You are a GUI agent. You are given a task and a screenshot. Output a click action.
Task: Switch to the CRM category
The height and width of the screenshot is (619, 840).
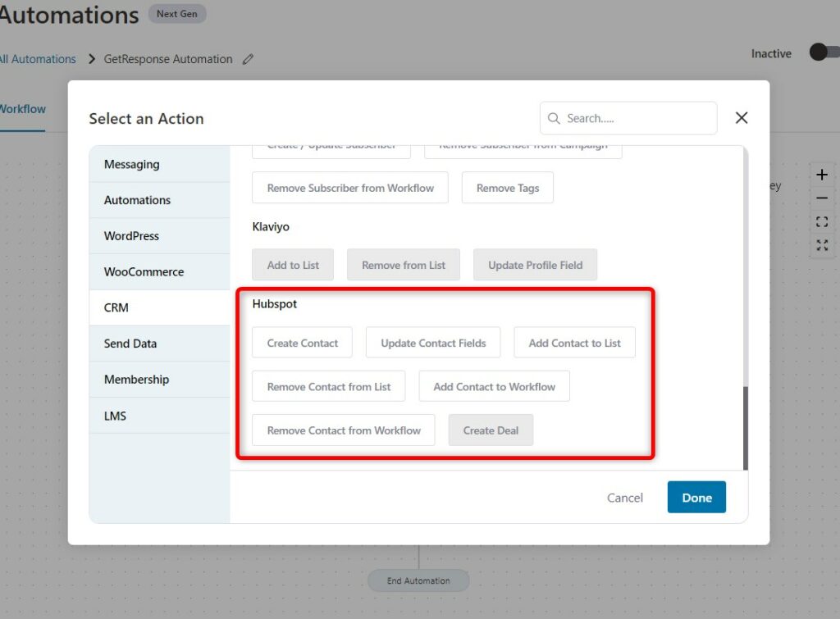160,308
